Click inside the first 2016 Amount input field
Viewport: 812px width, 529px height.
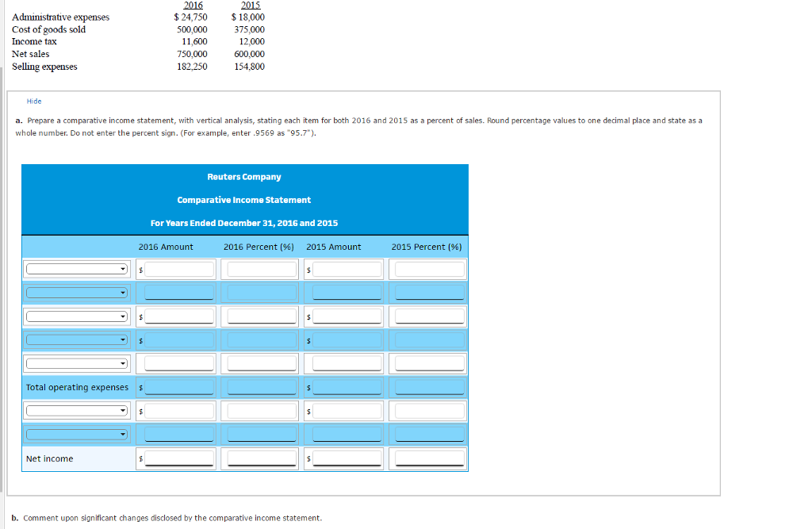(x=181, y=269)
